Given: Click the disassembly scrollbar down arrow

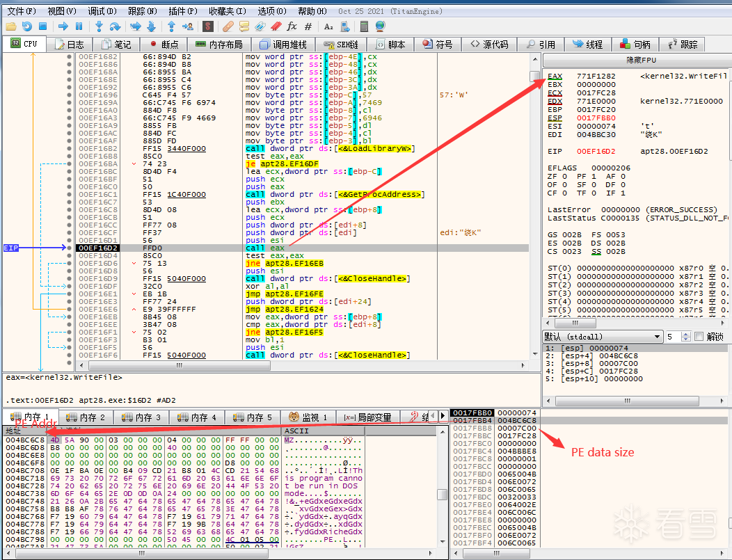Looking at the screenshot, I should pyautogui.click(x=535, y=354).
